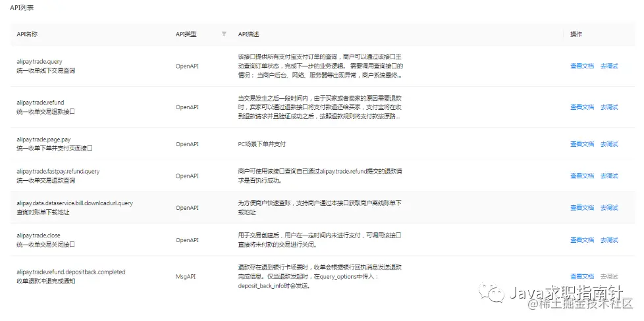Open 查看文档 for alipay.trade.close
This screenshot has height=321, width=644.
[582, 239]
